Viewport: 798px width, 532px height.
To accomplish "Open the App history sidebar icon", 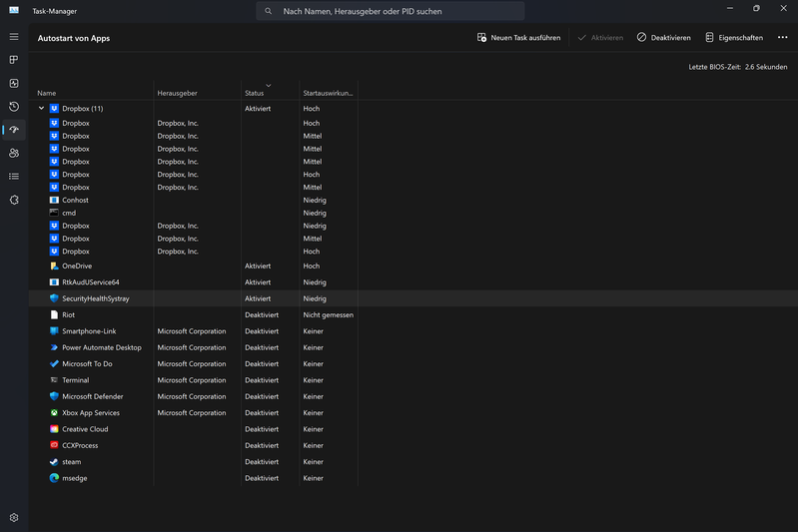I will point(14,107).
